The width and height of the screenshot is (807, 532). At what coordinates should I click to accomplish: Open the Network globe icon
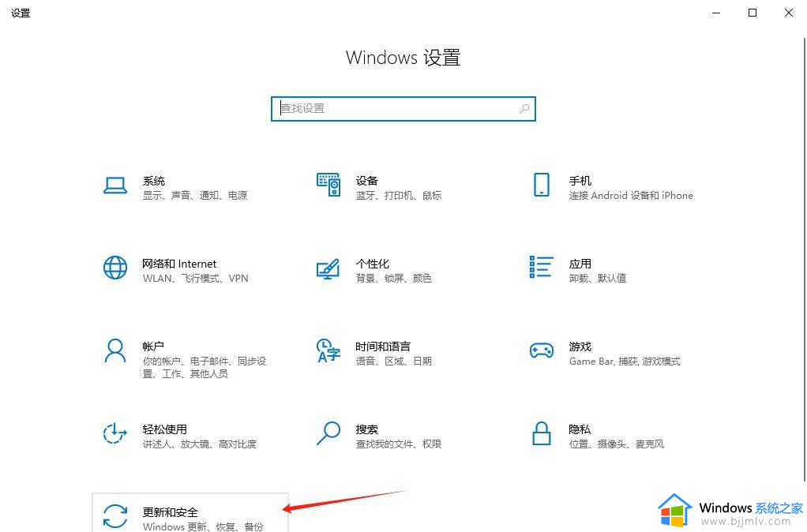[x=114, y=268]
